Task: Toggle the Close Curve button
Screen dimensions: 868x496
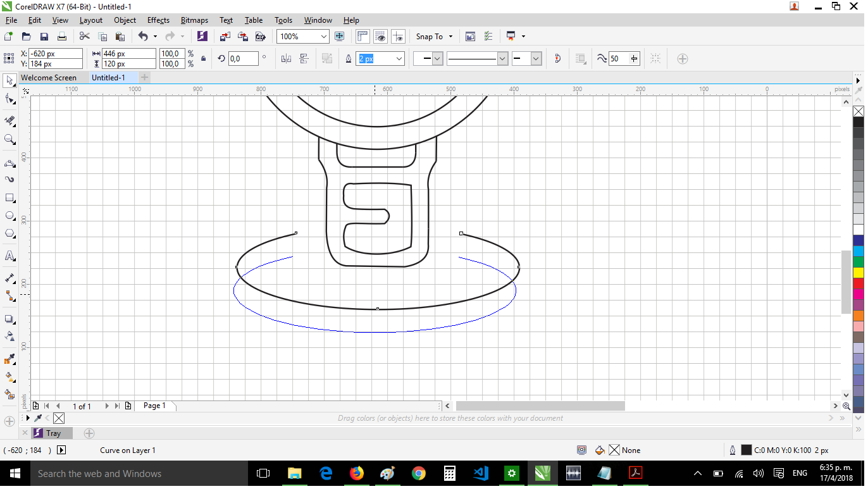Action: [557, 59]
